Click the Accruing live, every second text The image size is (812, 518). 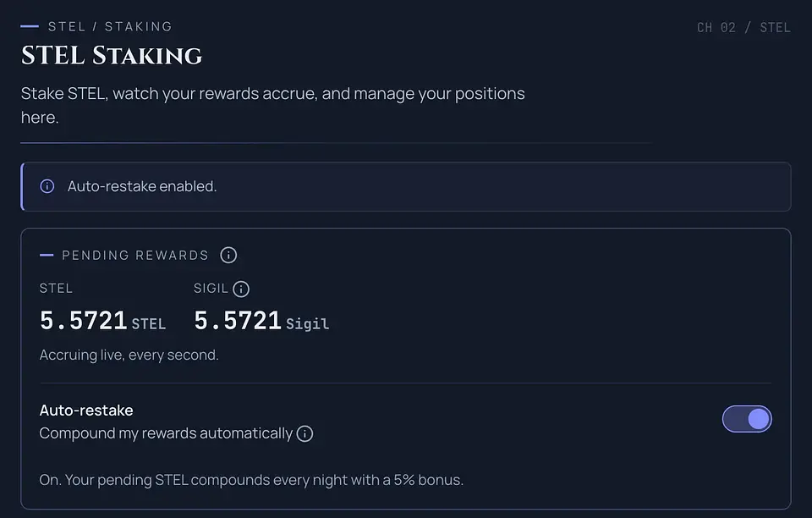pos(129,355)
